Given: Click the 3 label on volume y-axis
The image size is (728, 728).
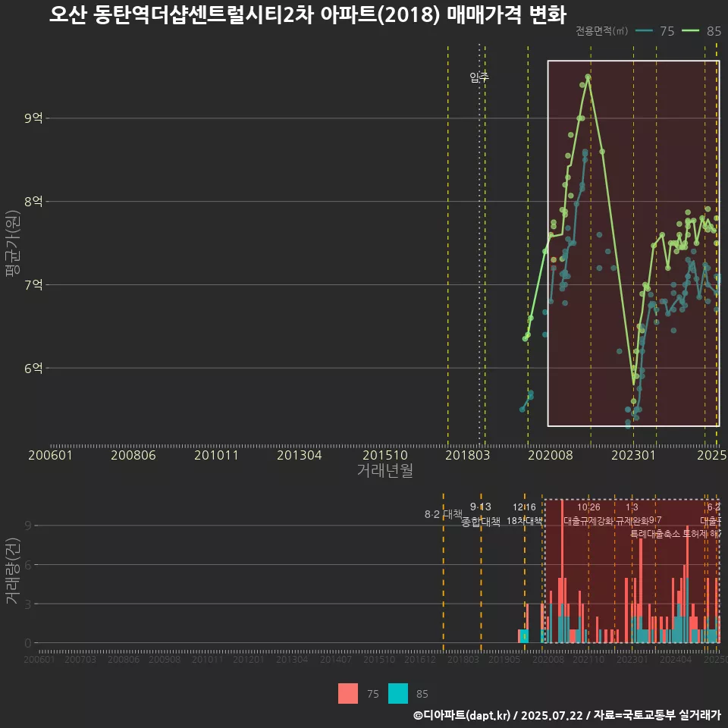Looking at the screenshot, I should 28,604.
